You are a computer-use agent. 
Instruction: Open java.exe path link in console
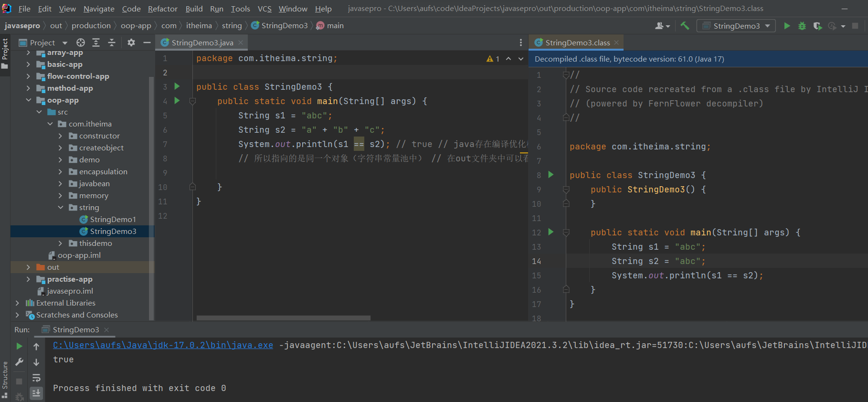(x=163, y=345)
